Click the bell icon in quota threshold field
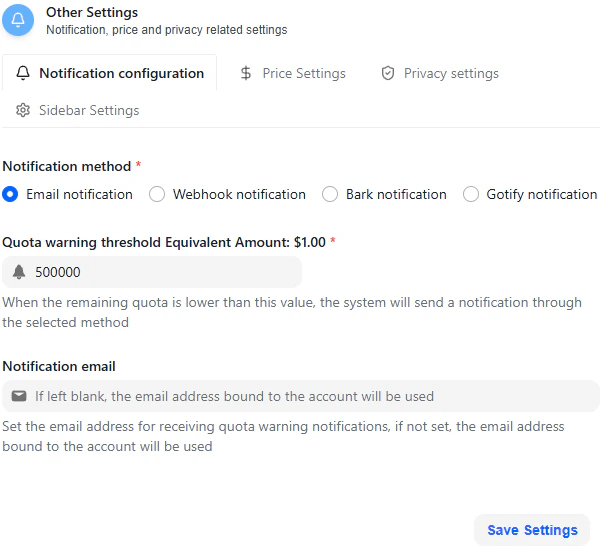Image resolution: width=604 pixels, height=557 pixels. pyautogui.click(x=19, y=272)
